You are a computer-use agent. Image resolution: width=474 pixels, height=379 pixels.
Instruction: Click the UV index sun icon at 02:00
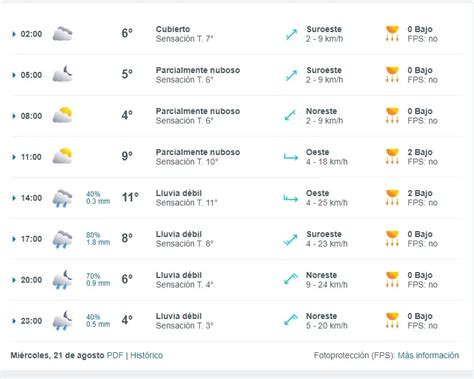392,34
